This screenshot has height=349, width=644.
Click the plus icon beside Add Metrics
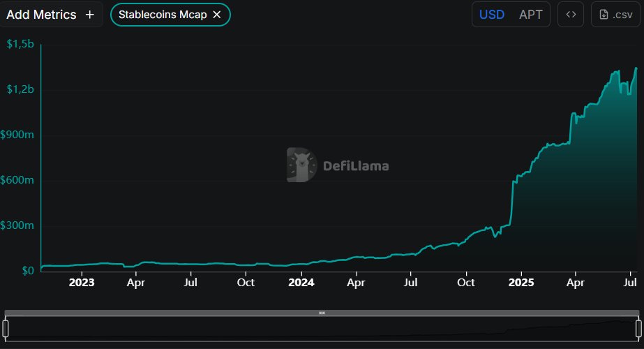pyautogui.click(x=89, y=15)
